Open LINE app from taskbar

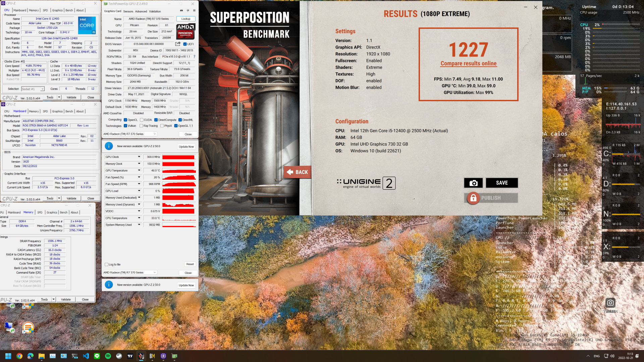coord(97,356)
